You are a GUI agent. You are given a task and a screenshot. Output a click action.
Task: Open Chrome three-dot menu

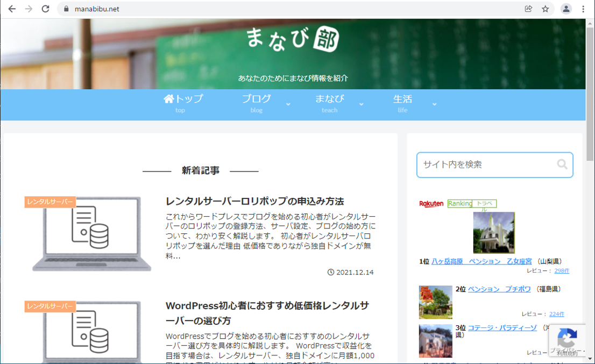[x=583, y=9]
